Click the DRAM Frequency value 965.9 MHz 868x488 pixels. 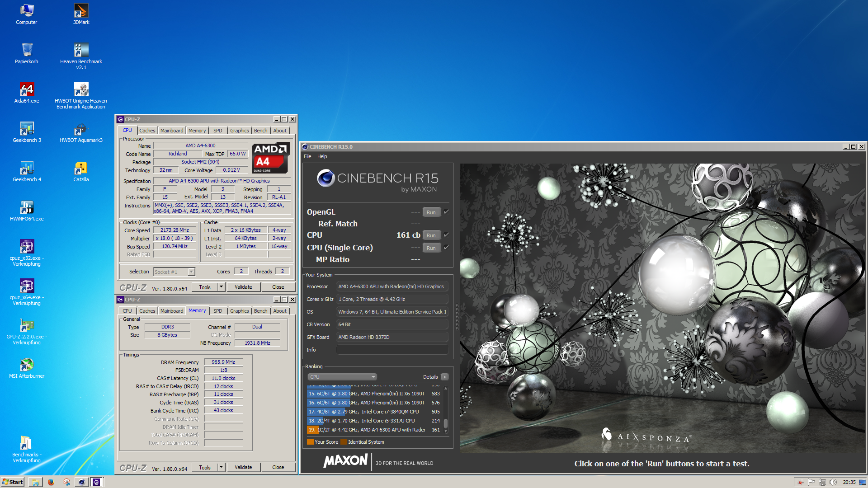[223, 362]
